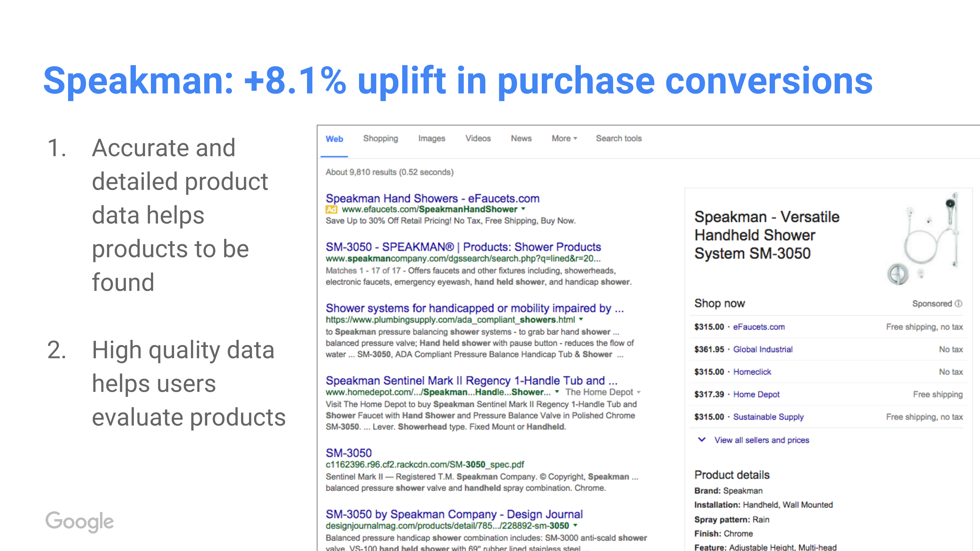980x551 pixels.
Task: Click the yellow Ad badge icon
Action: [331, 209]
